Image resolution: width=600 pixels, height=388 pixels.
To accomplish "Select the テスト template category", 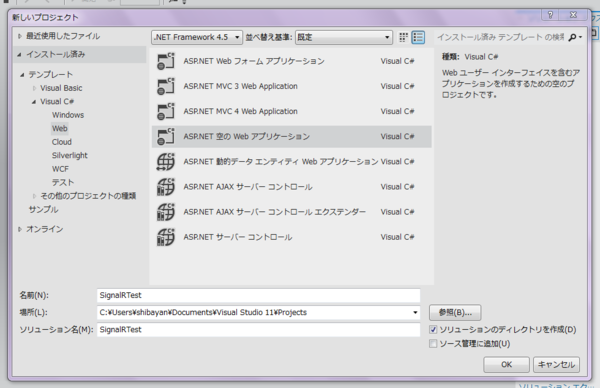I will [63, 182].
